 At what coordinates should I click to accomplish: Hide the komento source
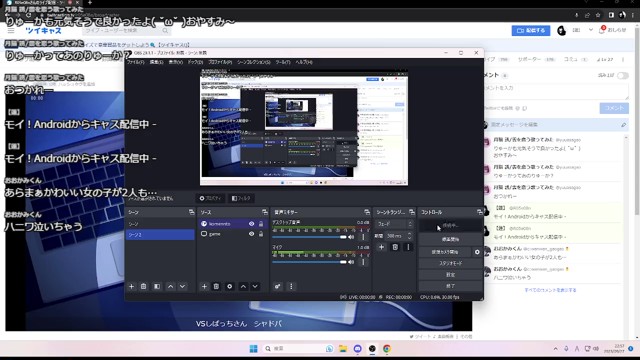pos(251,224)
